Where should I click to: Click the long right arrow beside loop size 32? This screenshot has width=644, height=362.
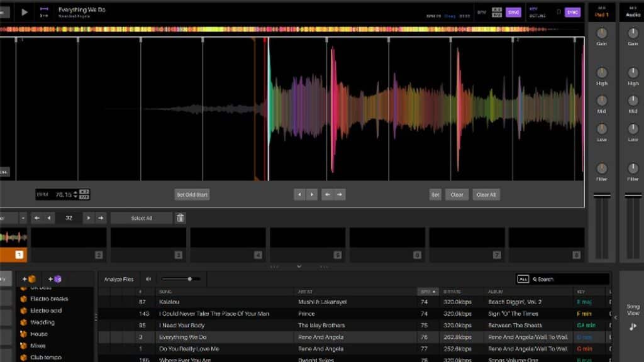click(x=101, y=218)
